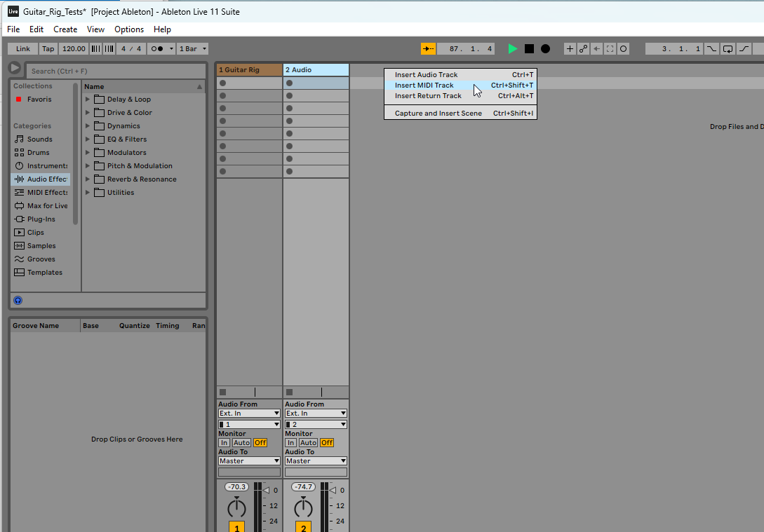Viewport: 764px width, 532px height.
Task: Open the Instruments browser category
Action: pos(41,166)
